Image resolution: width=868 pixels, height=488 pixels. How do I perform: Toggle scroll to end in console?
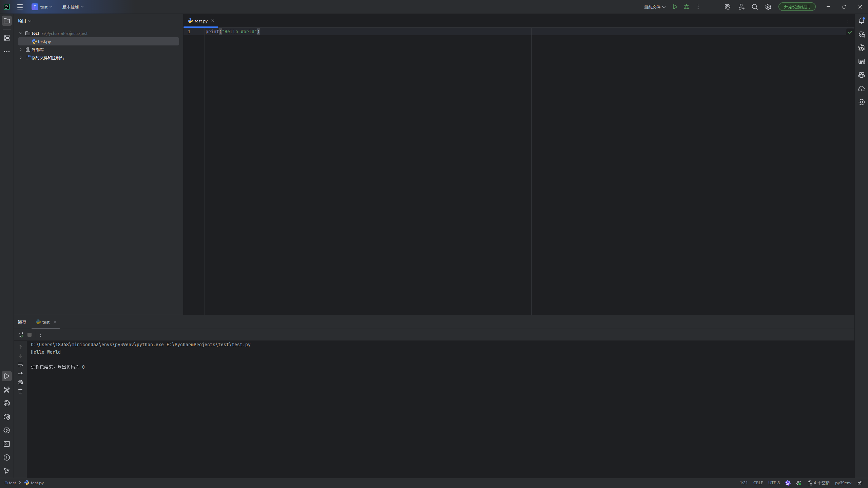(20, 373)
